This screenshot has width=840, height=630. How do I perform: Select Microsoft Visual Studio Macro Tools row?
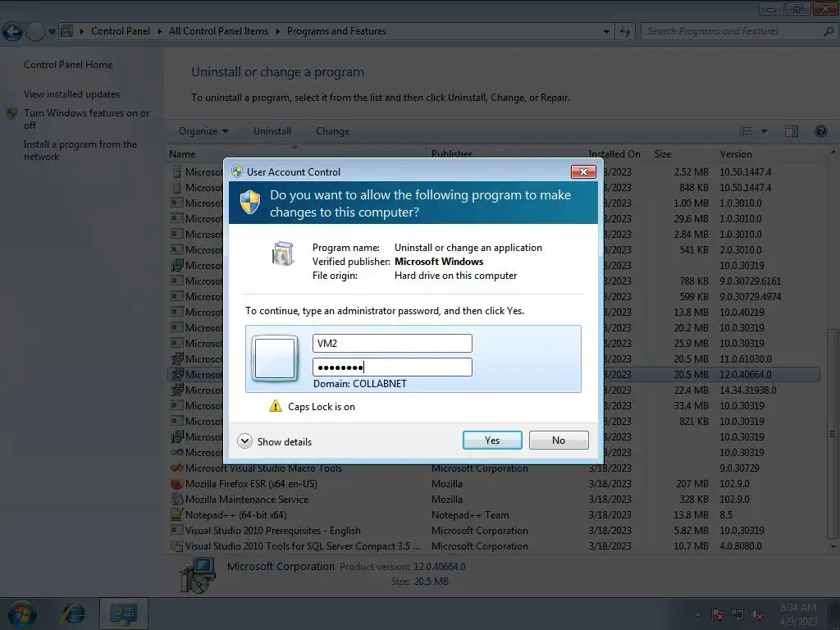(494, 468)
